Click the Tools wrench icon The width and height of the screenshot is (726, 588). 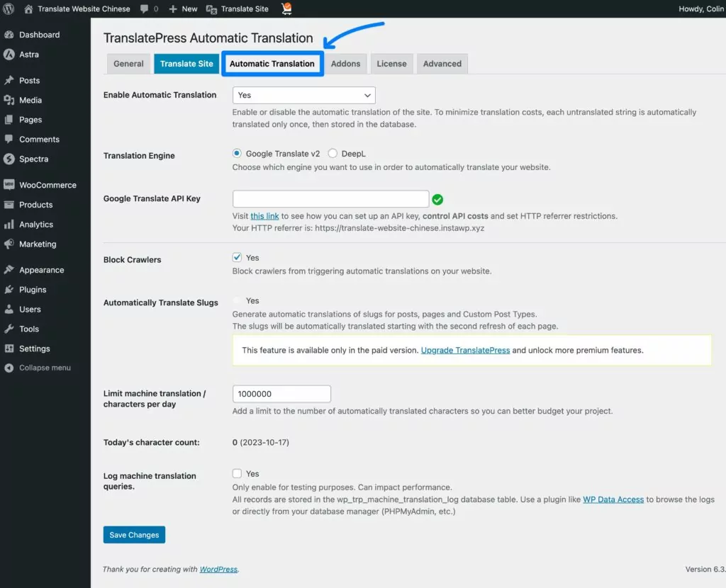tap(9, 329)
